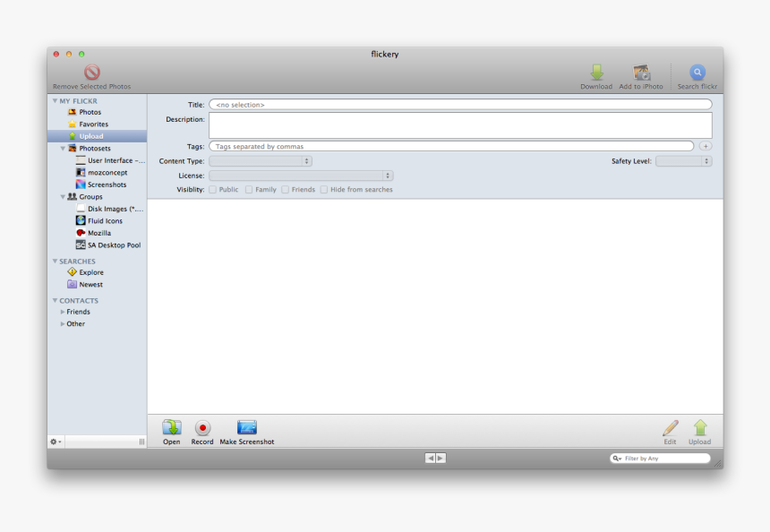Select Upload item in sidebar
Viewport: 770px width, 532px height.
(98, 136)
